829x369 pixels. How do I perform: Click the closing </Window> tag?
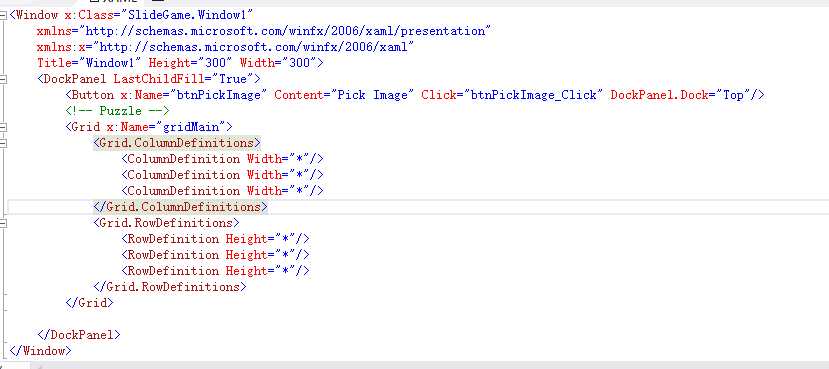40,350
